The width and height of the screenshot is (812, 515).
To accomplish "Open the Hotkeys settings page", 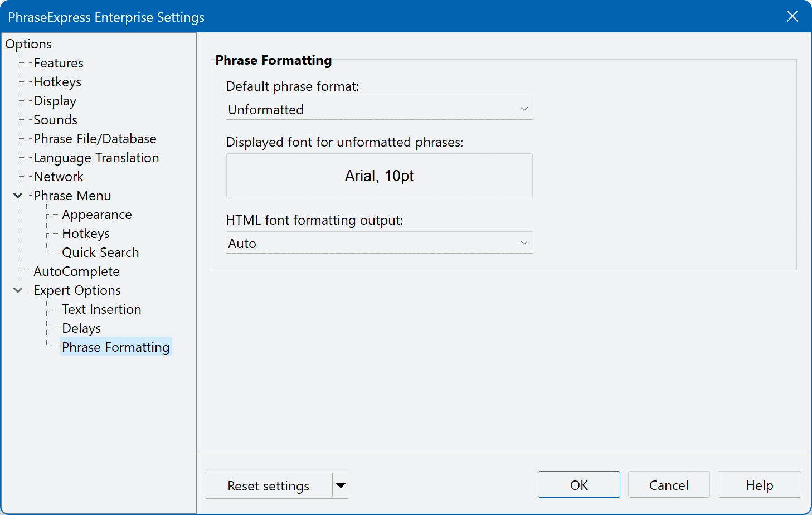I will [x=57, y=82].
